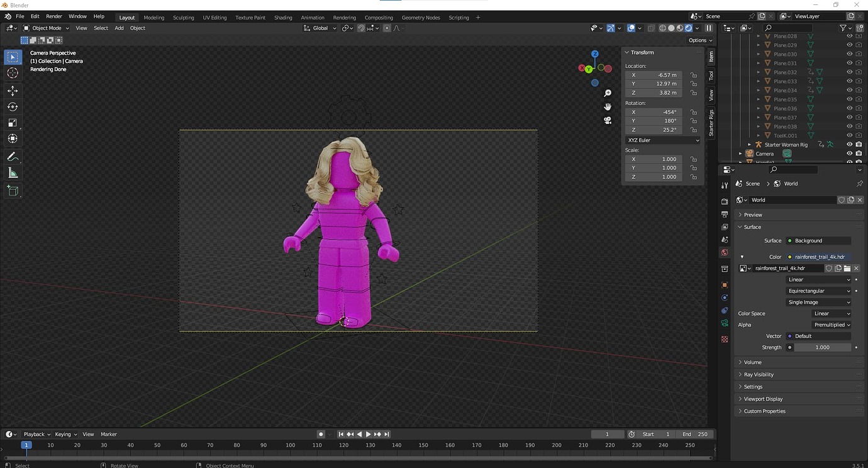Select the Move tool in the toolbar
This screenshot has width=868, height=468.
13,91
